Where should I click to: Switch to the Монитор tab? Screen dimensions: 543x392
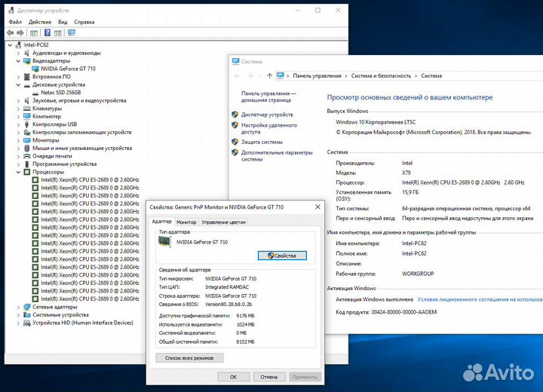(186, 222)
